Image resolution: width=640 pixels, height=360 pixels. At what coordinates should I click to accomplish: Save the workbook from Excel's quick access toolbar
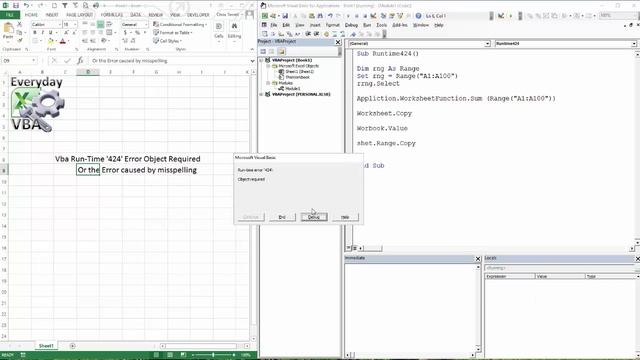16,5
